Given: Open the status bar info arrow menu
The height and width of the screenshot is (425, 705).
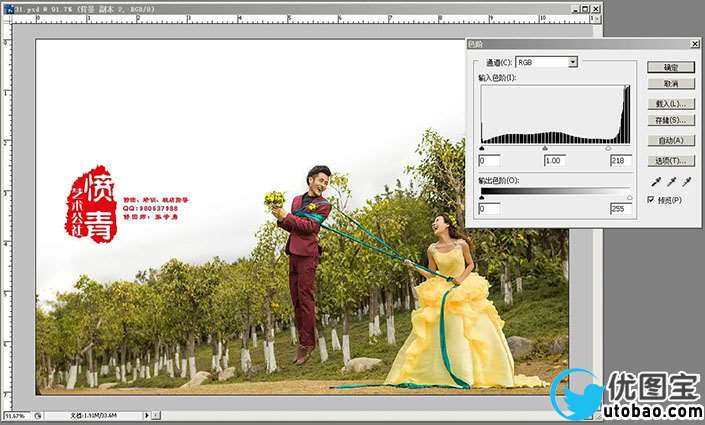Looking at the screenshot, I should (147, 416).
